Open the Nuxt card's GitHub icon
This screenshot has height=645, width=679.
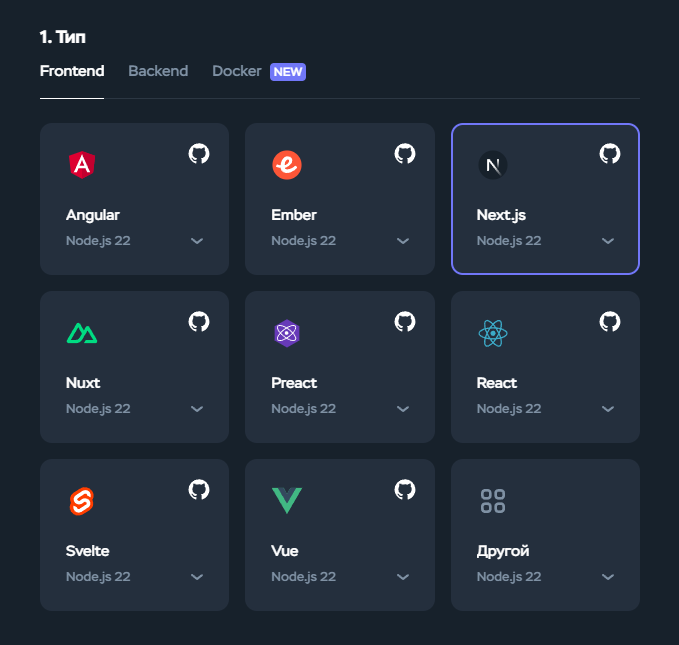click(199, 322)
